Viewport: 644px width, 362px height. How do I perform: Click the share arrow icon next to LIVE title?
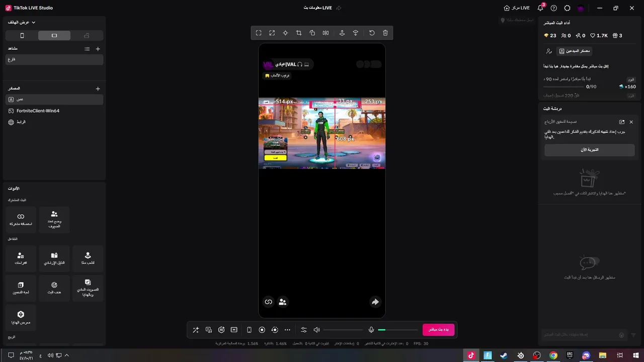[x=339, y=8]
